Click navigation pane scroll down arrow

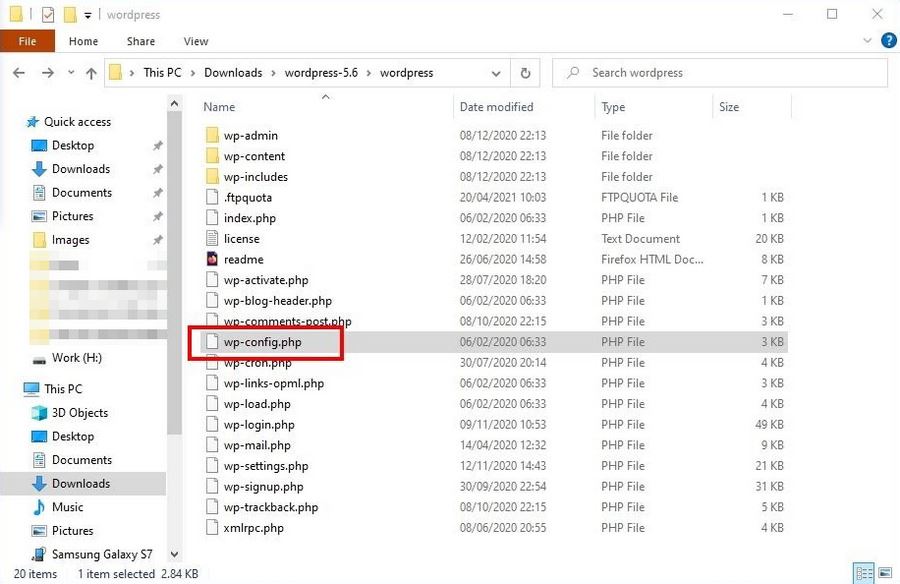click(x=174, y=554)
